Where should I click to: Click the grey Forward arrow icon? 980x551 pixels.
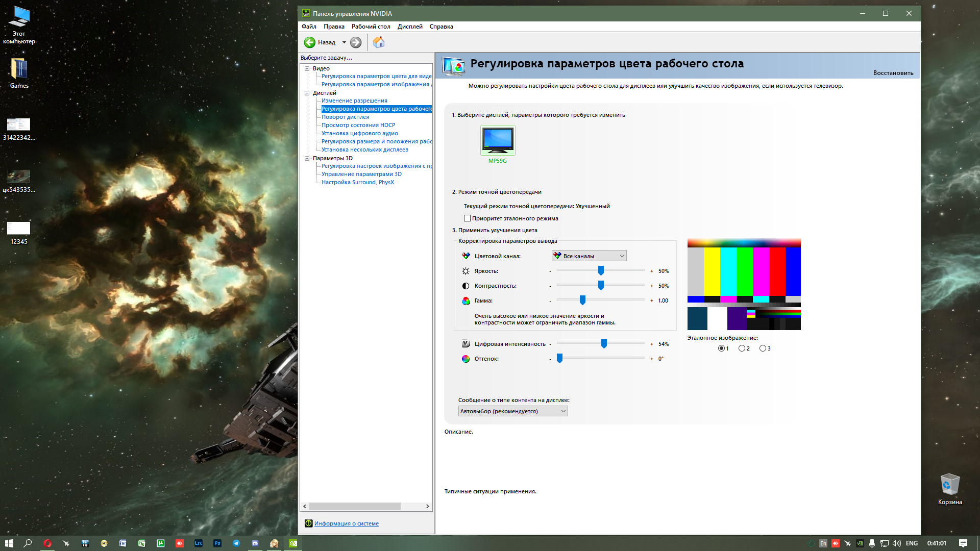[x=356, y=42]
